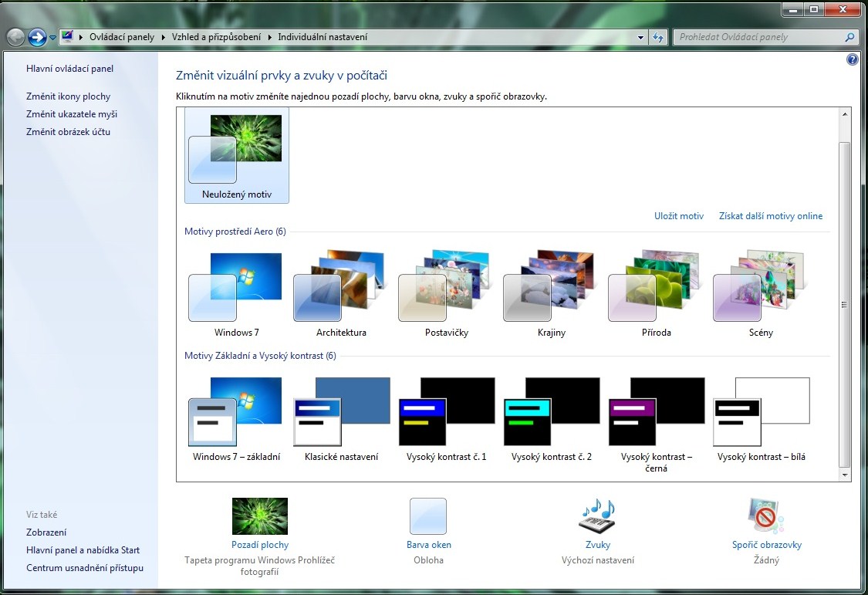Click the Pozadí plochy link
868x595 pixels.
pyautogui.click(x=259, y=545)
